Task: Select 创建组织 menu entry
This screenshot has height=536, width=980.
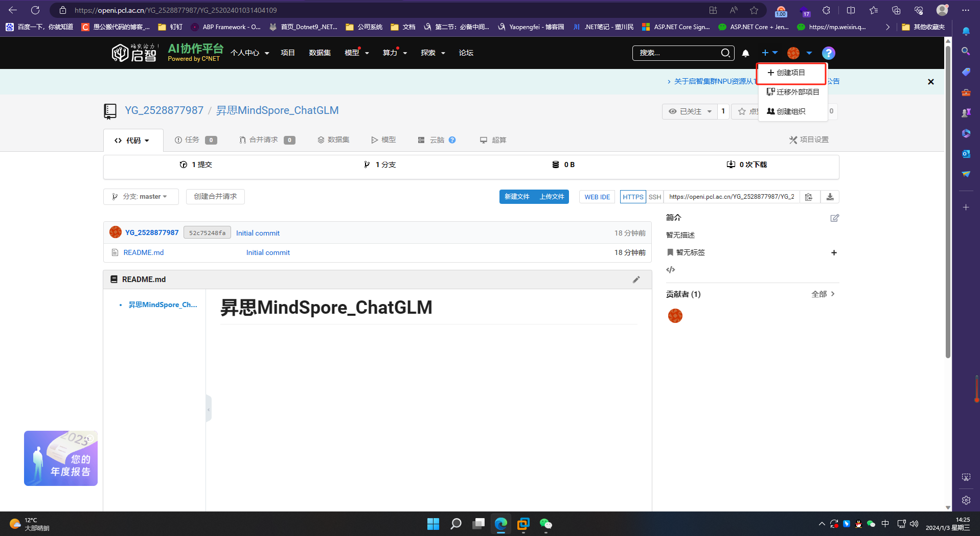Action: (793, 111)
